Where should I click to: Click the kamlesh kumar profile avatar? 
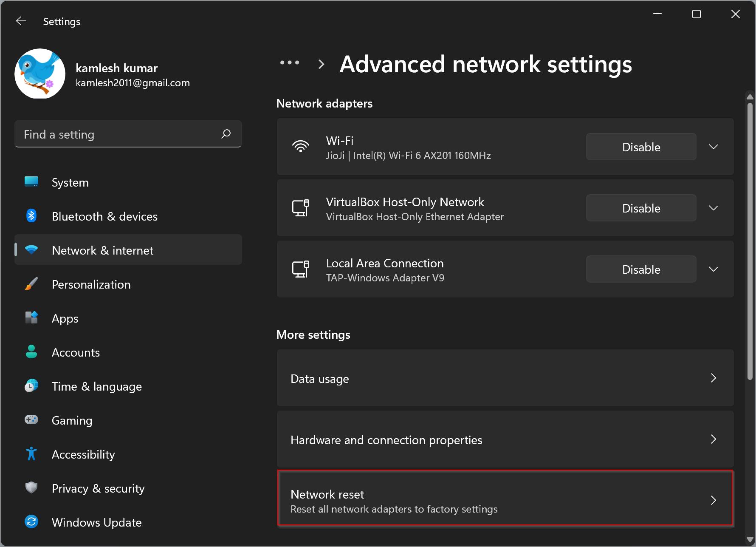[39, 74]
